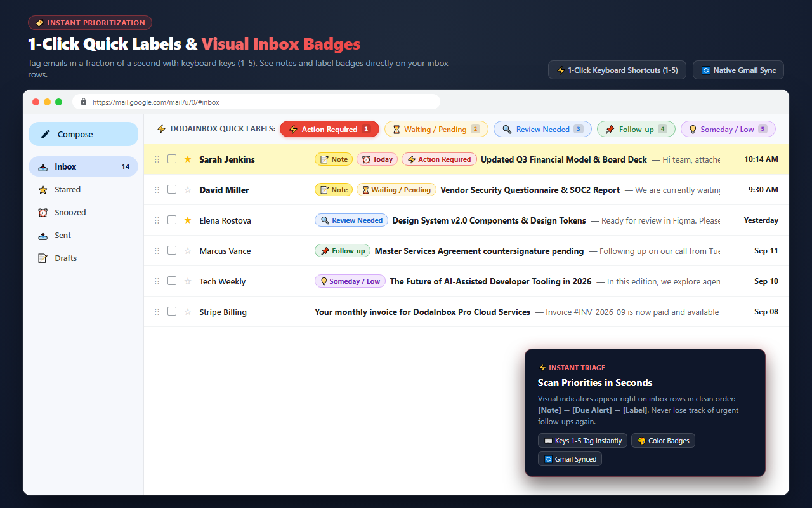Viewport: 812px width, 508px height.
Task: Apply the Review Needed quick label
Action: pos(542,129)
